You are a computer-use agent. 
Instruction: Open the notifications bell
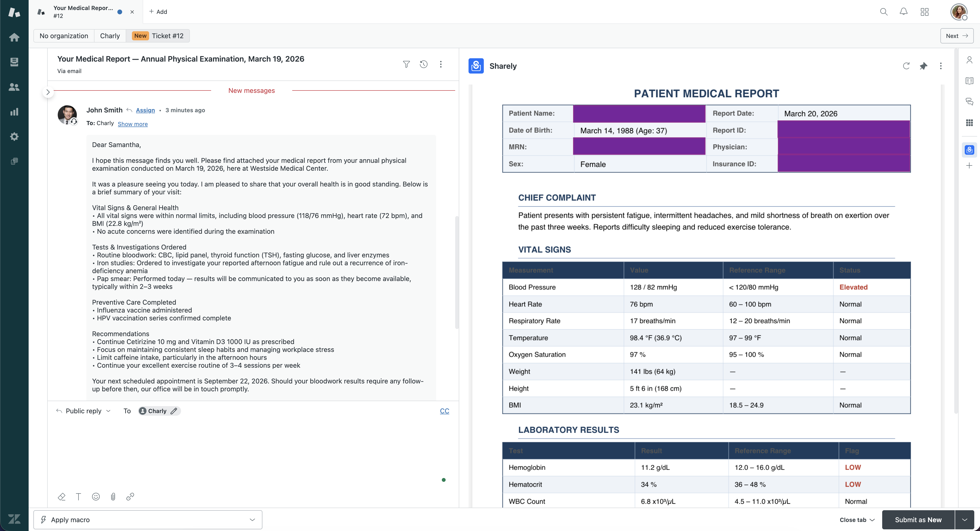click(x=903, y=12)
